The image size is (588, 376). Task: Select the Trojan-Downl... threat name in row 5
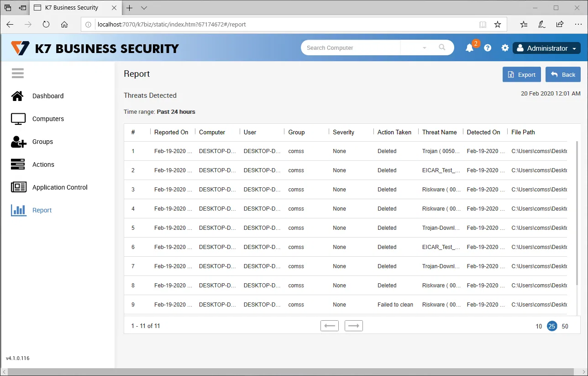pyautogui.click(x=441, y=228)
